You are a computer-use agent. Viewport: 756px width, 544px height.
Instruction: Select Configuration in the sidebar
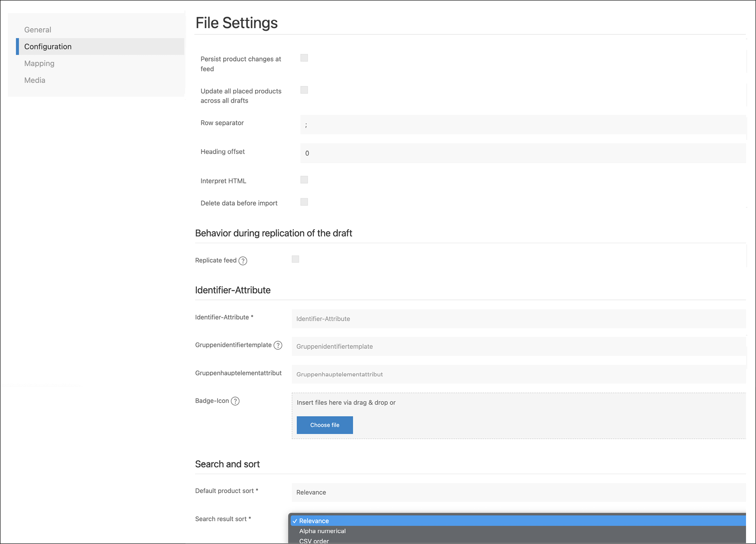tap(48, 47)
